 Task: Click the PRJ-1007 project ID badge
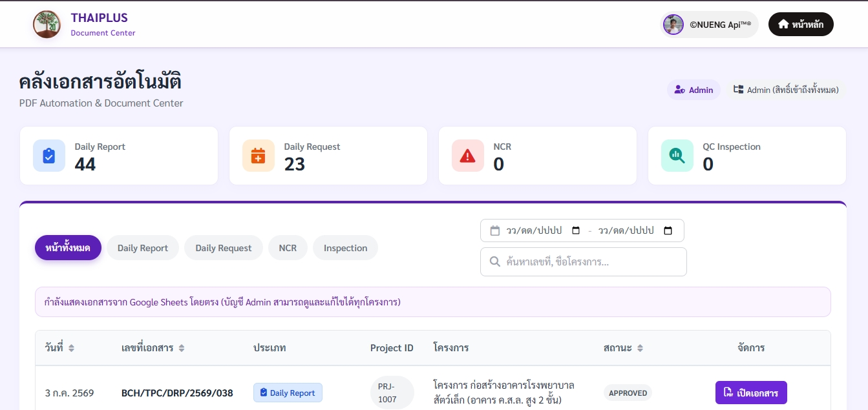[392, 393]
